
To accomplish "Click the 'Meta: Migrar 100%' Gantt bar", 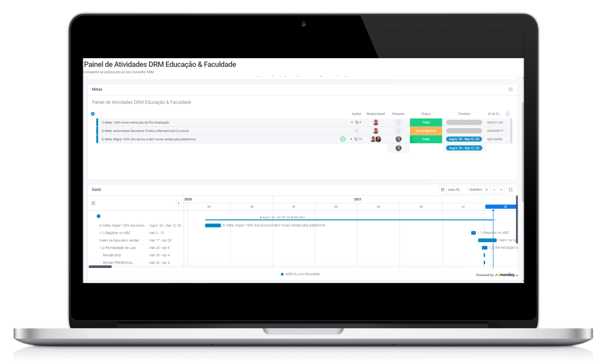I will point(213,226).
